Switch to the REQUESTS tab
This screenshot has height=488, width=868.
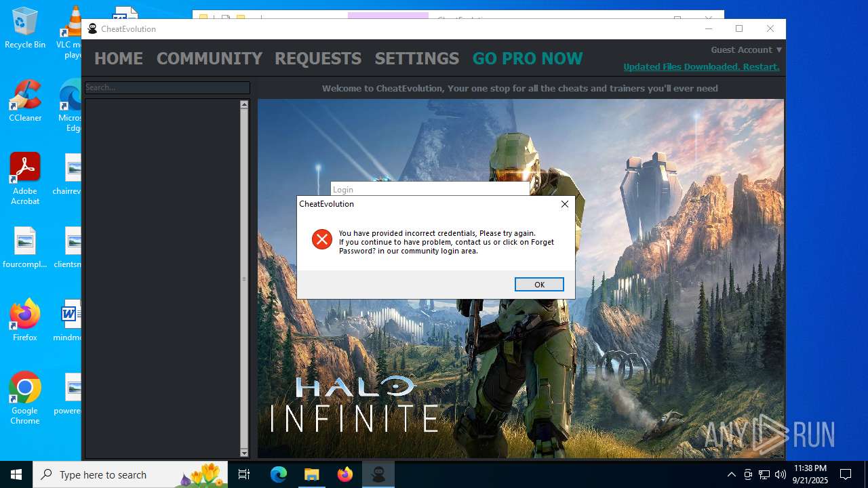click(x=318, y=58)
